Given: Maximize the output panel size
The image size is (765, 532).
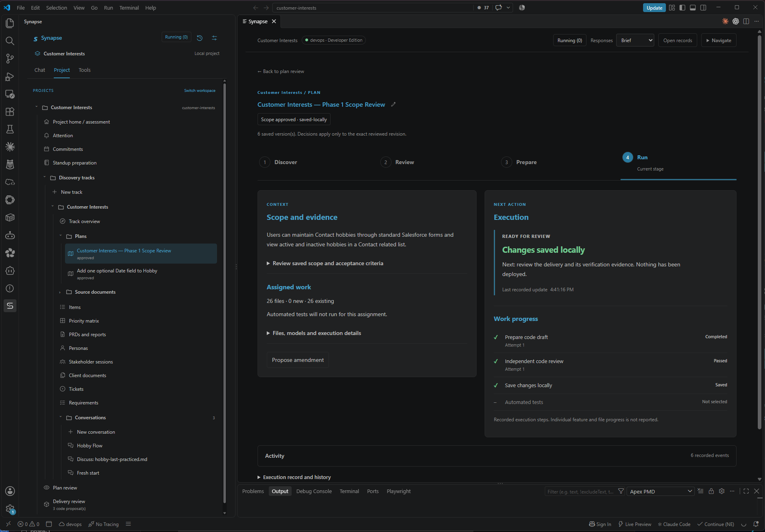Looking at the screenshot, I should [746, 491].
